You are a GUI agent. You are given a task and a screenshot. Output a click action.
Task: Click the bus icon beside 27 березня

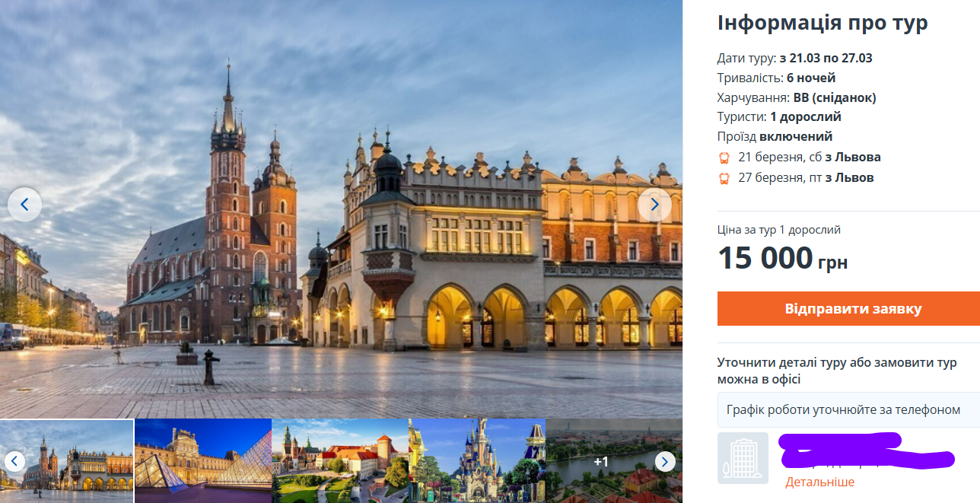724,178
